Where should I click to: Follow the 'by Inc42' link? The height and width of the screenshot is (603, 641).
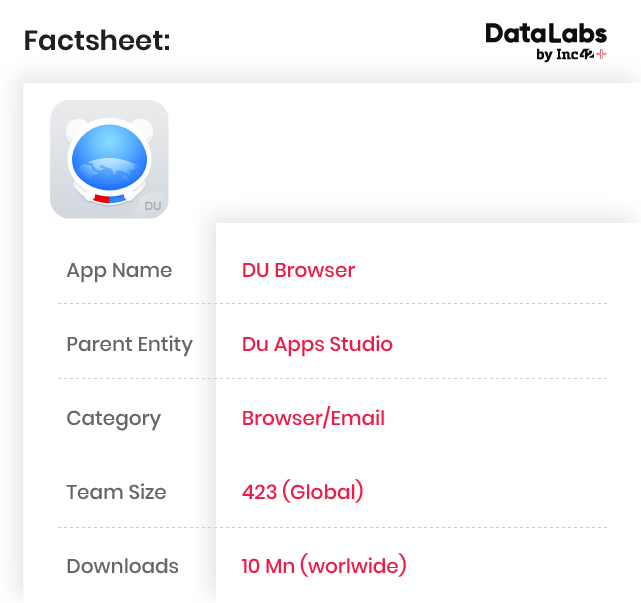point(564,55)
